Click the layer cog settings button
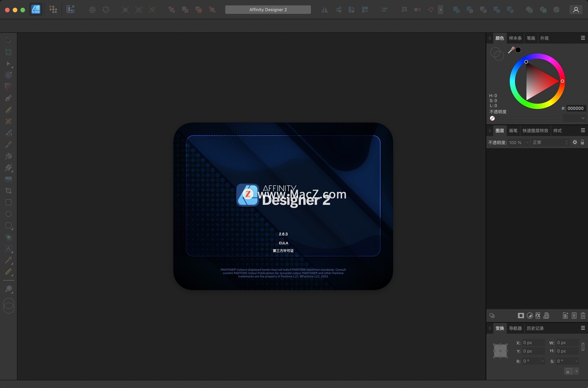 (x=575, y=142)
